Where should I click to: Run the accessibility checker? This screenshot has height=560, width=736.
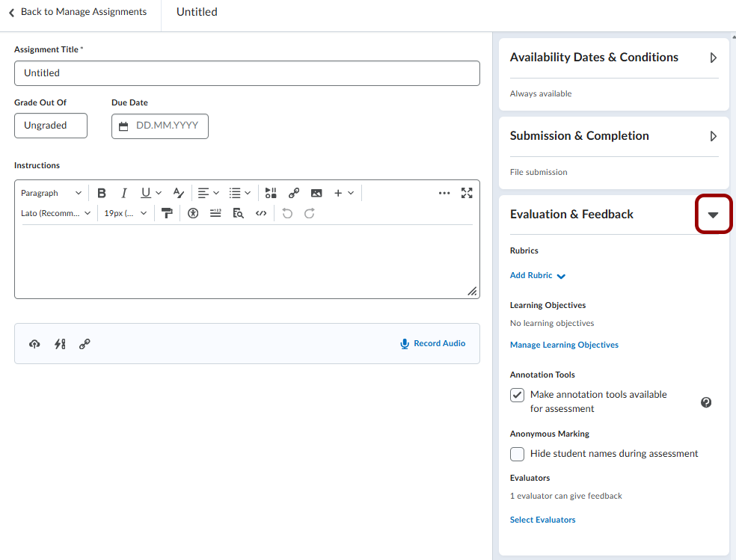(x=193, y=213)
